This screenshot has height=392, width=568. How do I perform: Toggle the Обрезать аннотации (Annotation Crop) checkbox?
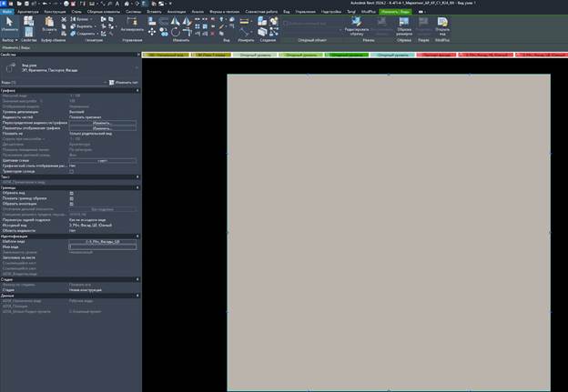tap(71, 204)
